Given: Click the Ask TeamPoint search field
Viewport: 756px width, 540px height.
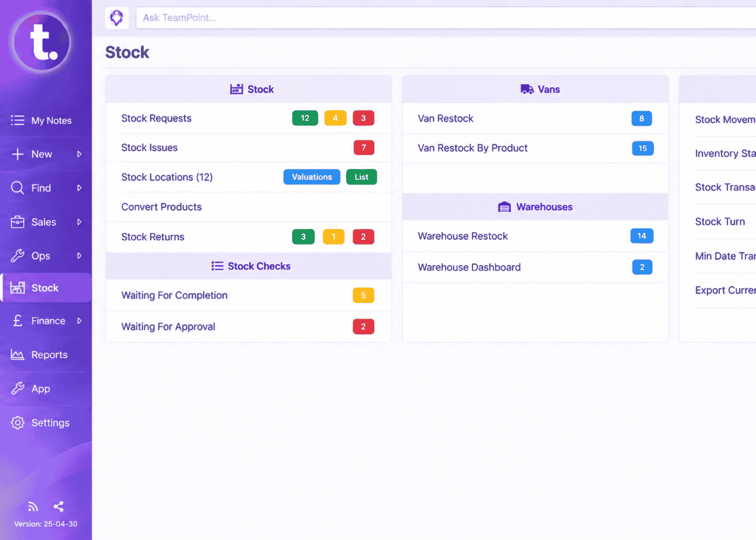Looking at the screenshot, I should [446, 18].
